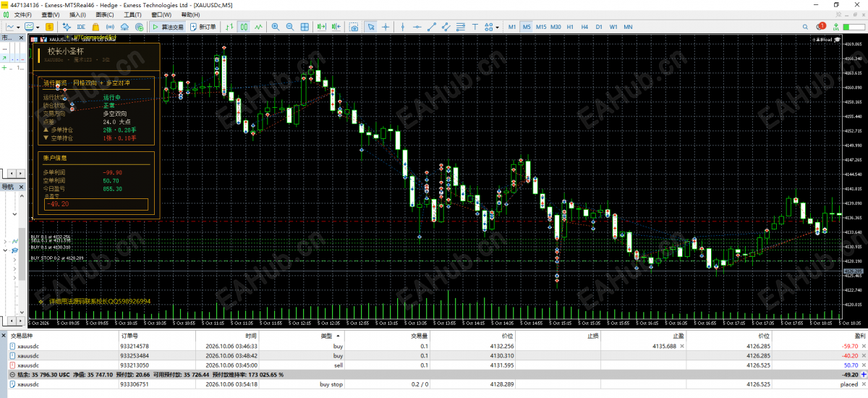Select the Fibonacci retracement tool
Viewport: 868px width, 398px height.
(461, 27)
